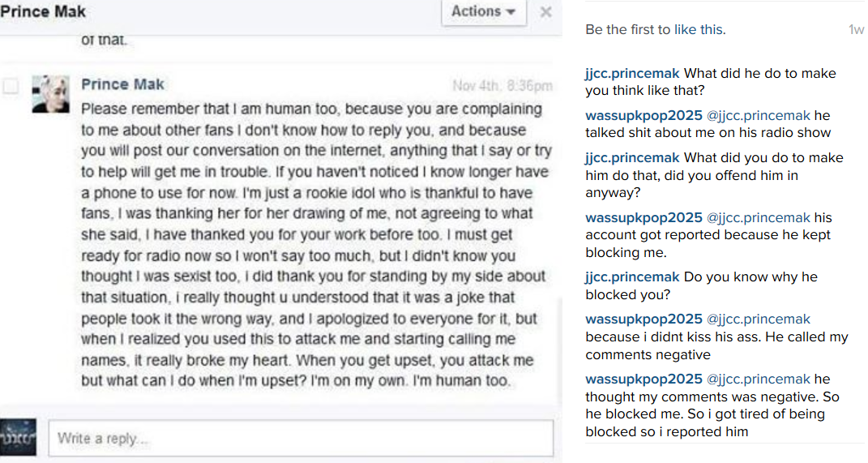
Task: Open the Actions dropdown menu
Action: [483, 12]
